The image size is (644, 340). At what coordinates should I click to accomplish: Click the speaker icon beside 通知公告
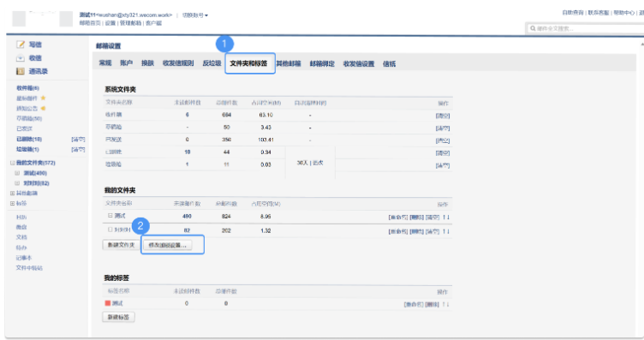pyautogui.click(x=43, y=109)
